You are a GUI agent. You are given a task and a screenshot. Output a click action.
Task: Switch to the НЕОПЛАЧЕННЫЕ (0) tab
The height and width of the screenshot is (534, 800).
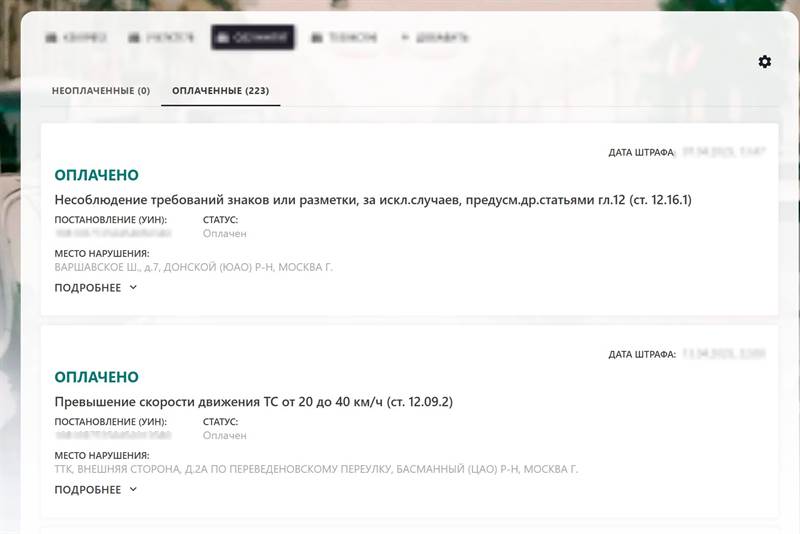101,91
